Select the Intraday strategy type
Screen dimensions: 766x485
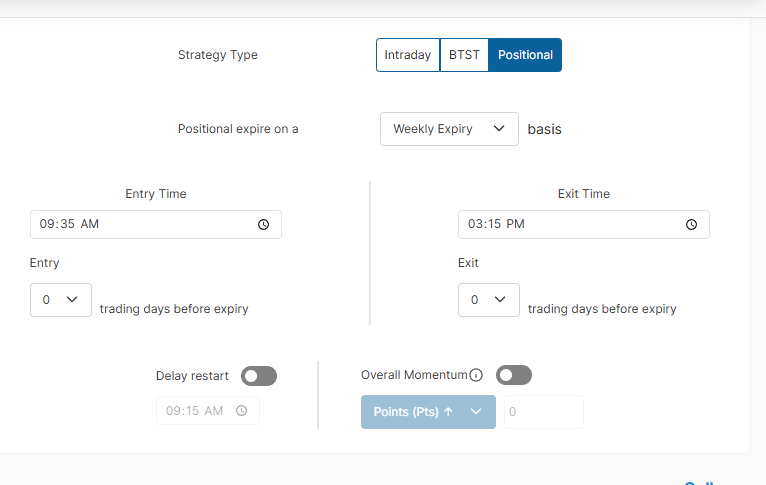point(408,55)
